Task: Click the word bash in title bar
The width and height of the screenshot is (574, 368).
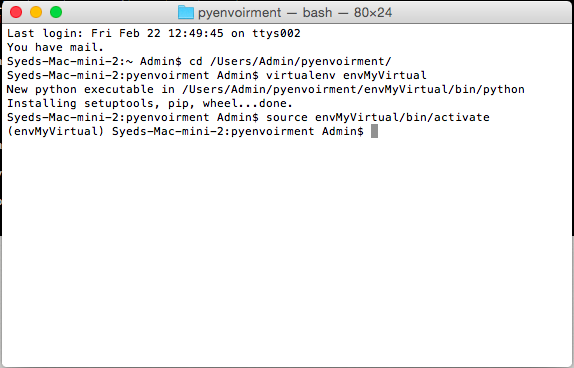Action: [x=317, y=13]
